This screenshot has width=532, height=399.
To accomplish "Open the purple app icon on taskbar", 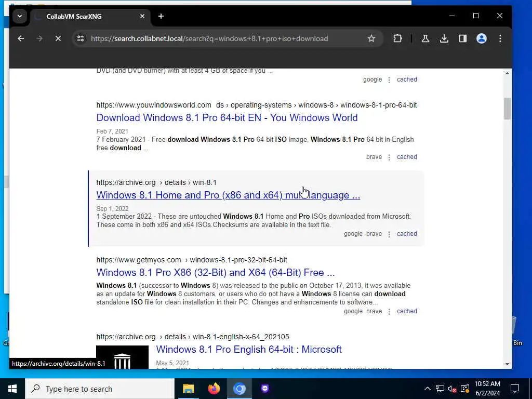I will click(265, 389).
